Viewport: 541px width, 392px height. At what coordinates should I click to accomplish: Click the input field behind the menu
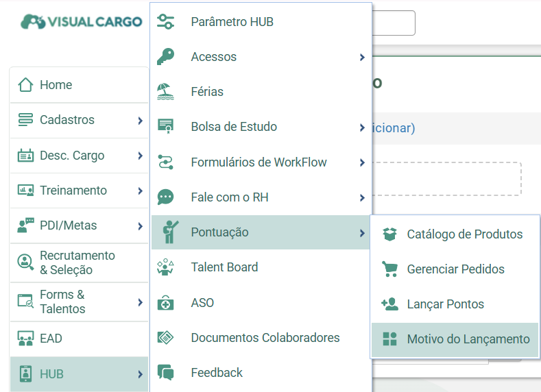point(394,23)
